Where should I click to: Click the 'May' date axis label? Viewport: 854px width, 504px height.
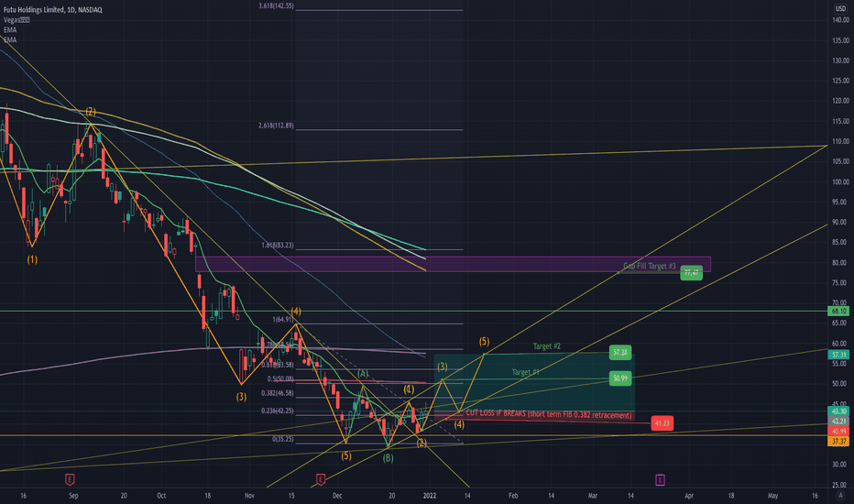point(772,496)
